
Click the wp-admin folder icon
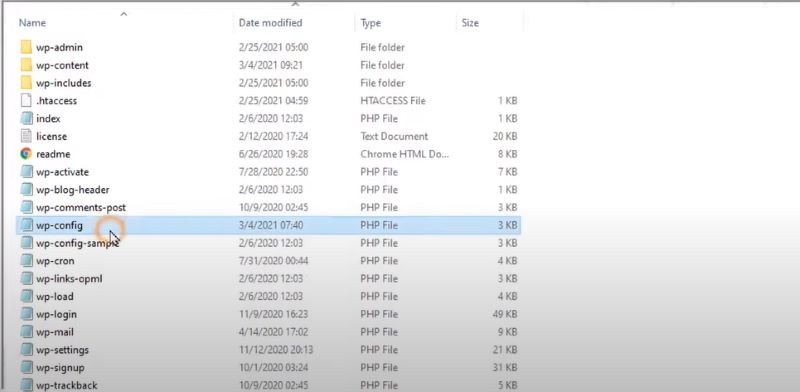click(x=26, y=47)
